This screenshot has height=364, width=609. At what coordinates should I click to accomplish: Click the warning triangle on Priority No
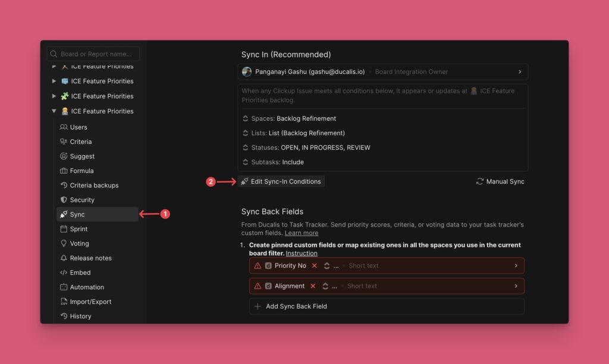point(256,266)
